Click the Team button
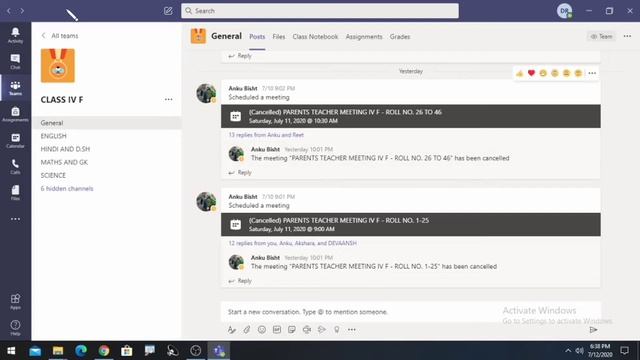Screen dimensions: 640x360 click(x=601, y=36)
